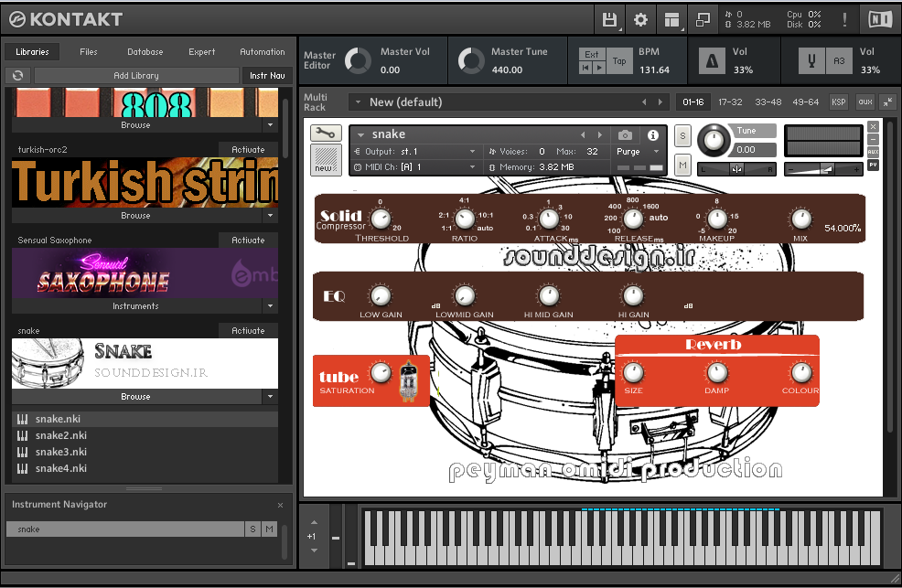The width and height of the screenshot is (902, 588).
Task: Click the tuning fork reference tone icon
Action: [x=811, y=60]
